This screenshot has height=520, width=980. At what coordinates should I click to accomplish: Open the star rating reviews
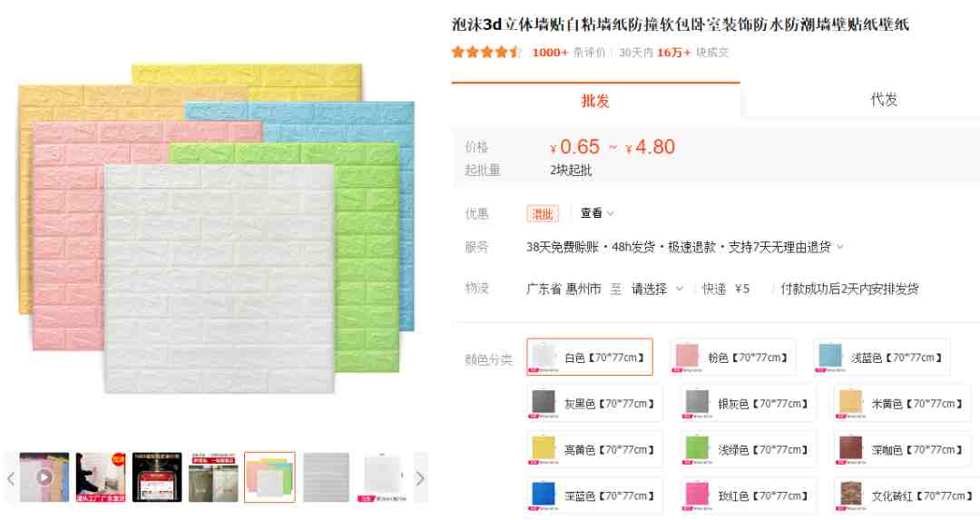coord(486,53)
